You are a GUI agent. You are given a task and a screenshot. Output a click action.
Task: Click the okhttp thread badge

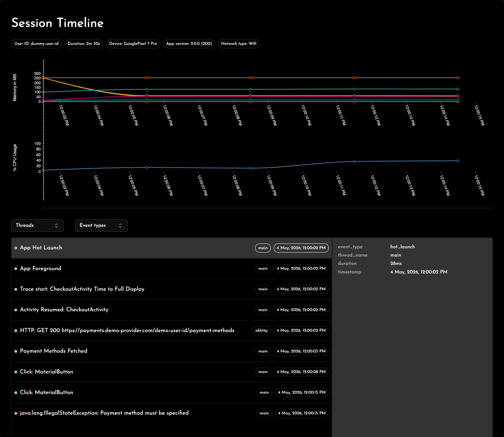pos(261,330)
